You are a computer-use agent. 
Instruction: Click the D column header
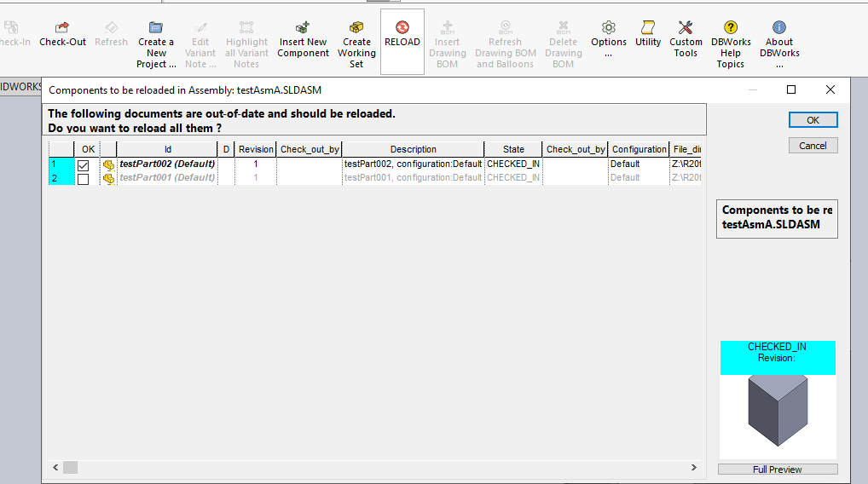[226, 149]
